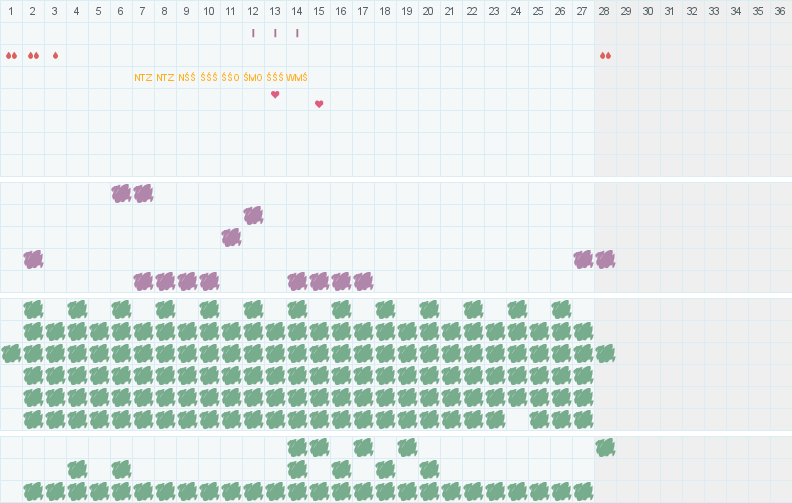The height and width of the screenshot is (503, 792).
Task: Select the day 28 column header
Action: (x=605, y=11)
